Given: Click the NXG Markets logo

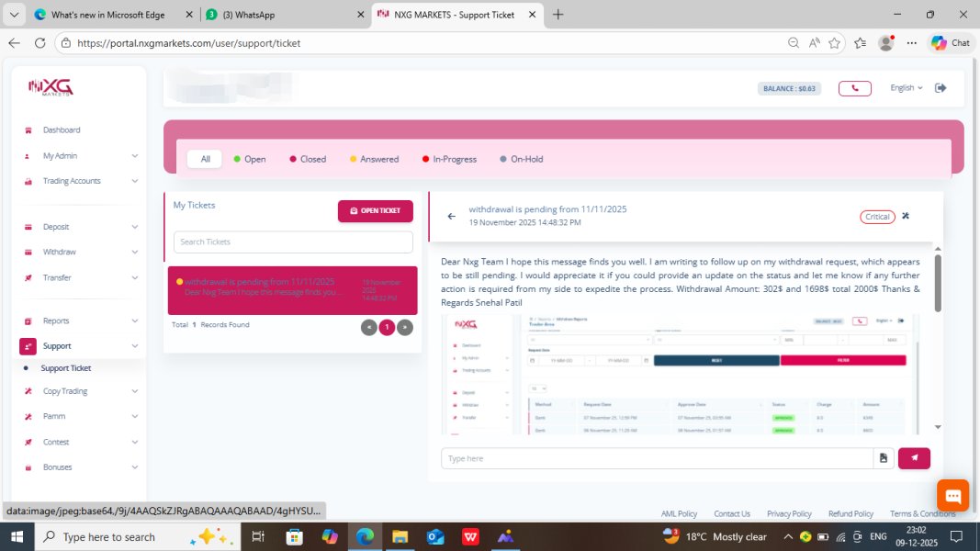Looking at the screenshot, I should (51, 87).
